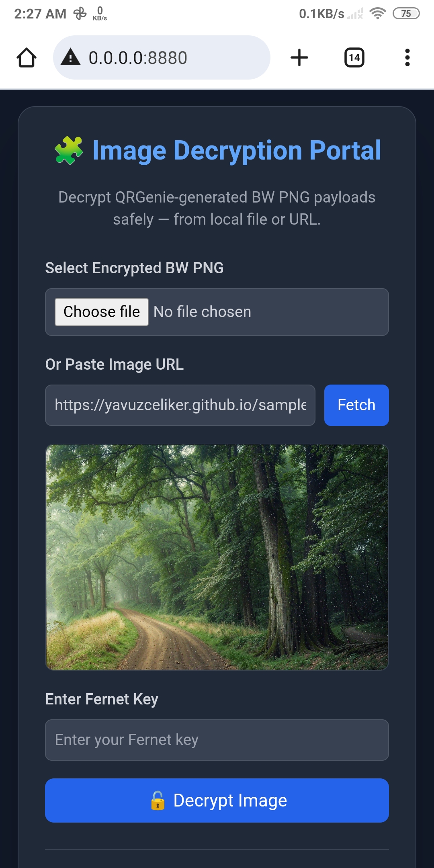Image resolution: width=434 pixels, height=868 pixels.
Task: Open the browser three-dot menu
Action: click(x=408, y=57)
